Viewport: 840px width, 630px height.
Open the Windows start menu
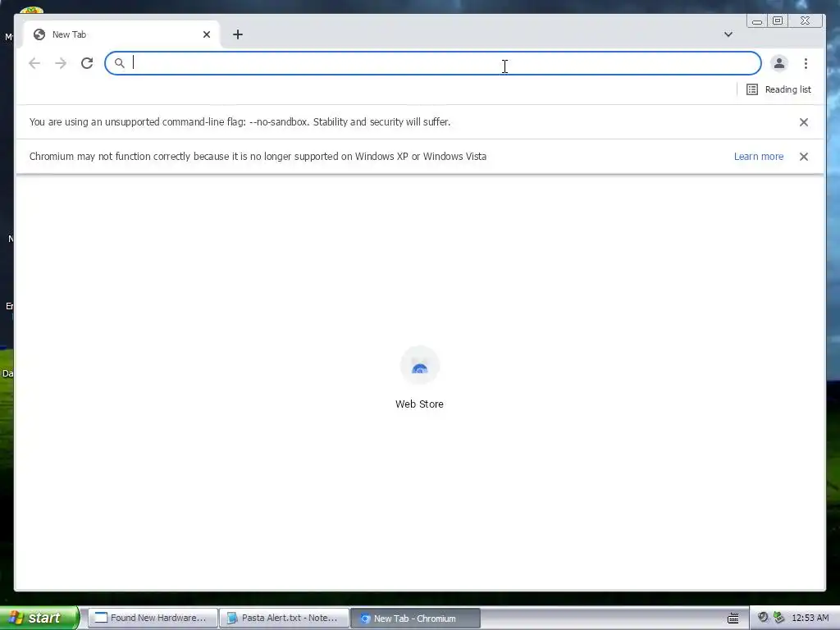click(39, 618)
